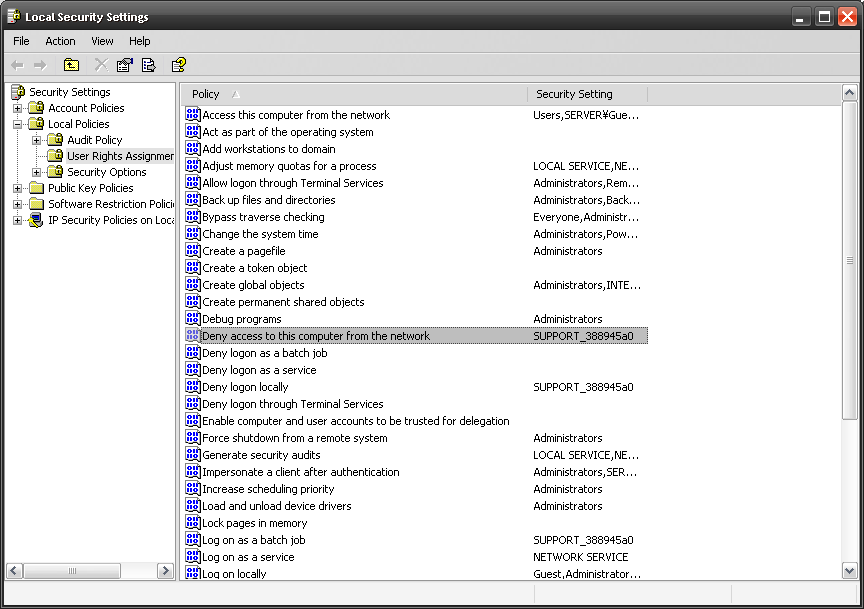The image size is (864, 609).
Task: Click the icon beside Deny logon locally
Action: click(x=192, y=386)
